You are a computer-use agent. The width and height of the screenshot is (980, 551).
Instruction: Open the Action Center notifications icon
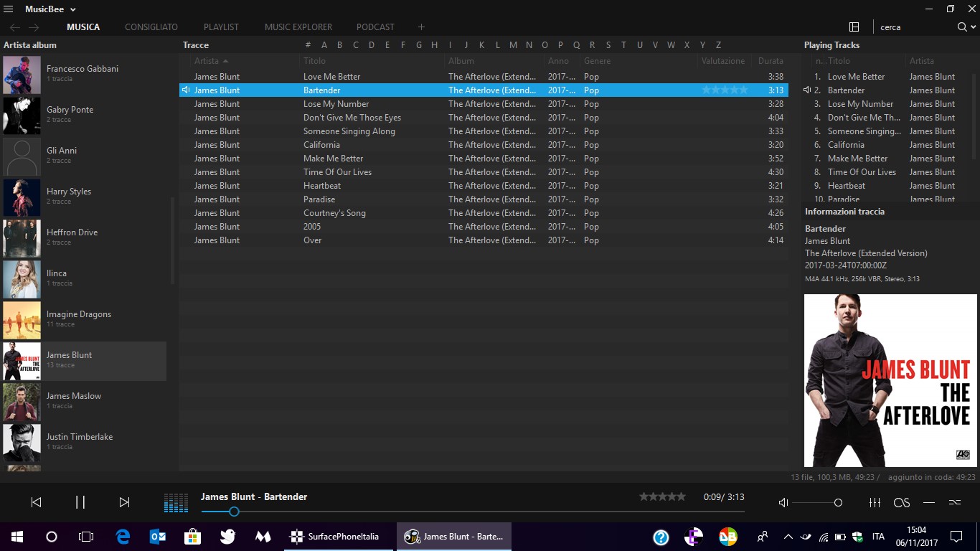(x=956, y=537)
